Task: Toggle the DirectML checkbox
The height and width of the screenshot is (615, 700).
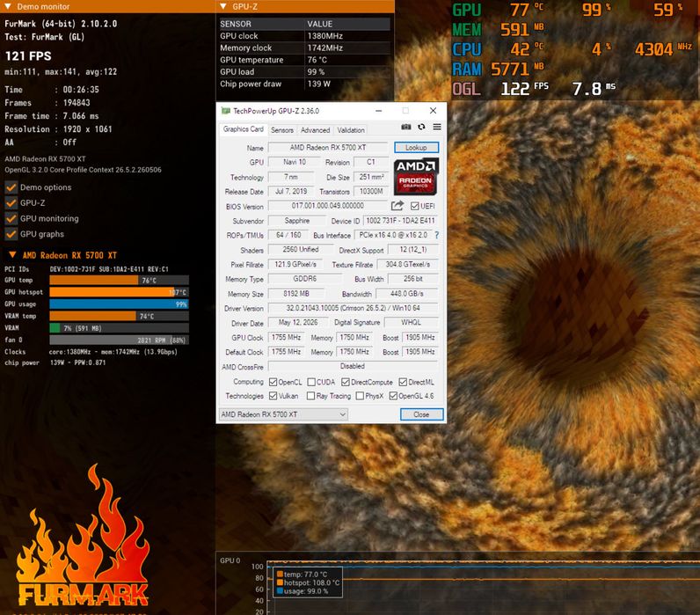Action: [403, 383]
